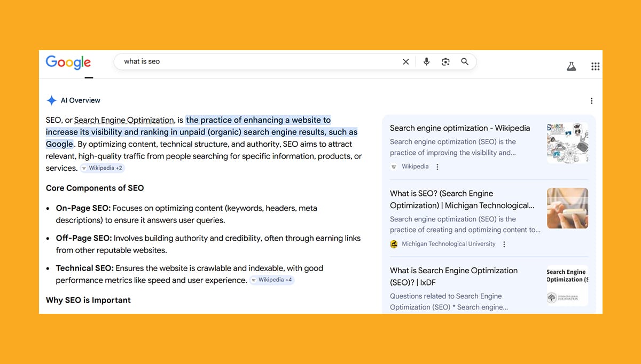Image resolution: width=641 pixels, height=364 pixels.
Task: Open the 'Wikipedia +4' source chip
Action: point(272,280)
